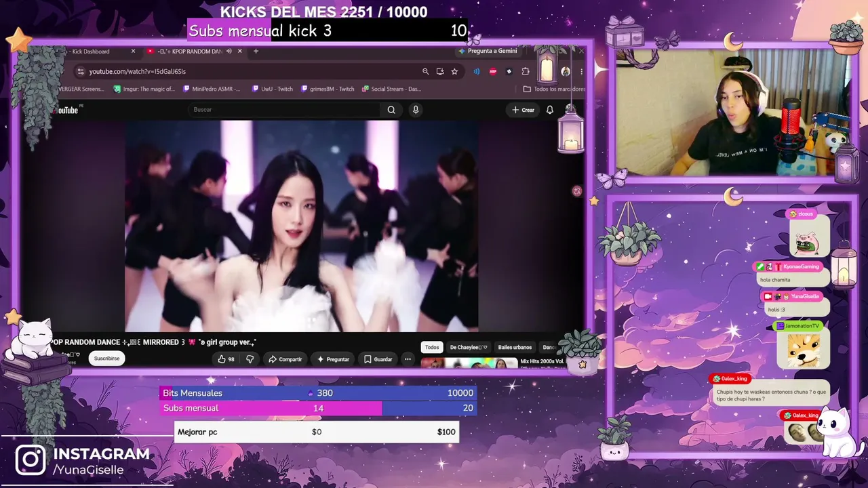This screenshot has width=868, height=488.
Task: Like the video with thumbs up
Action: pyautogui.click(x=226, y=359)
